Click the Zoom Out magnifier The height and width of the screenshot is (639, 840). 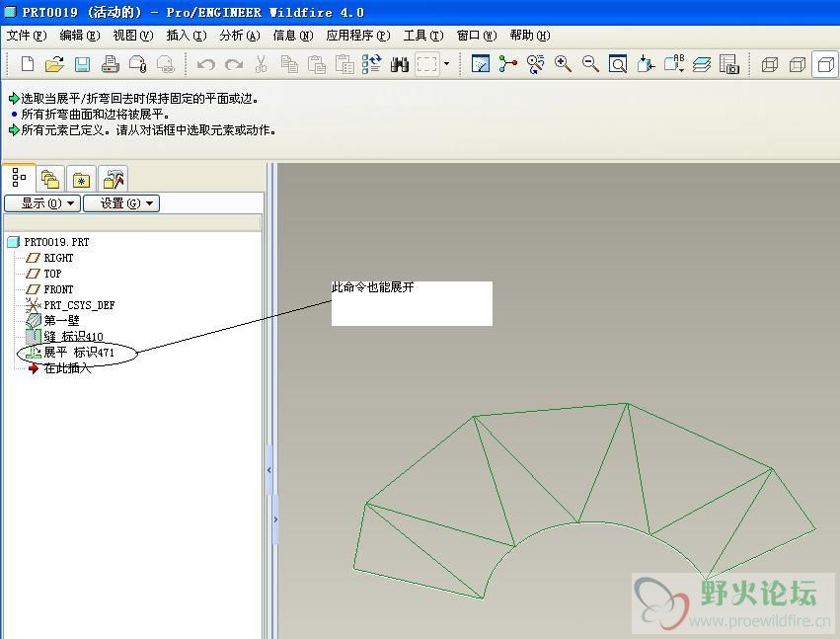(x=590, y=64)
